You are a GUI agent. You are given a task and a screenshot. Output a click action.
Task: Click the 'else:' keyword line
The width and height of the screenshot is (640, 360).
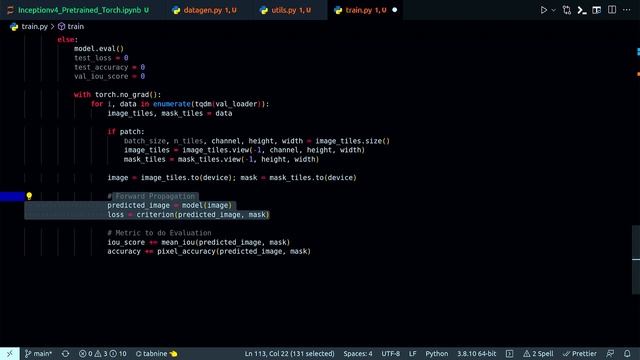pos(67,40)
